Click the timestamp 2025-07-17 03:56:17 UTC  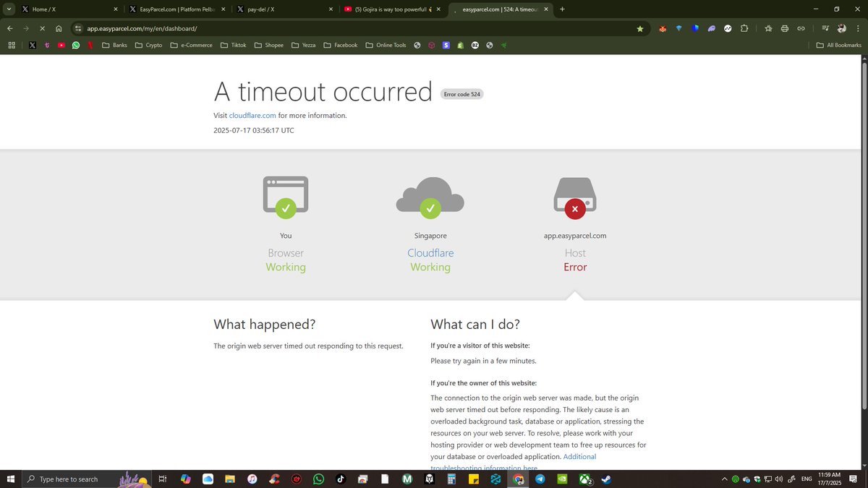click(254, 131)
